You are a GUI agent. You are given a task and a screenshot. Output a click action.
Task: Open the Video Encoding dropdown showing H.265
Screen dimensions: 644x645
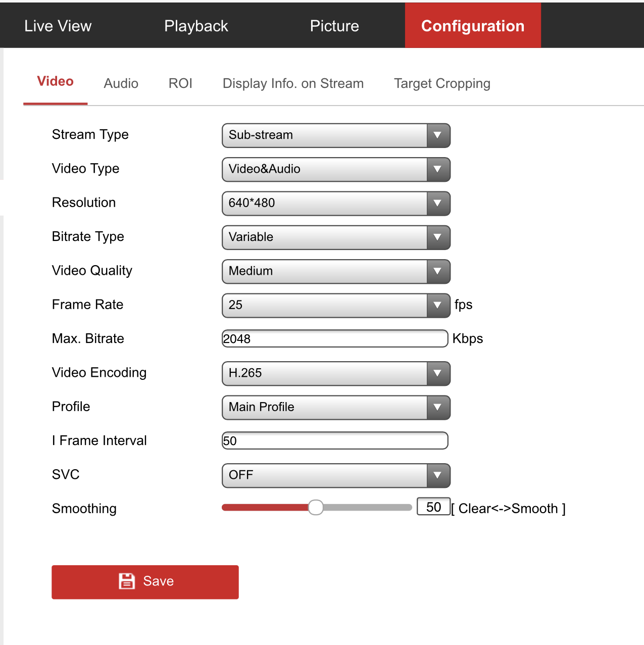tap(336, 373)
